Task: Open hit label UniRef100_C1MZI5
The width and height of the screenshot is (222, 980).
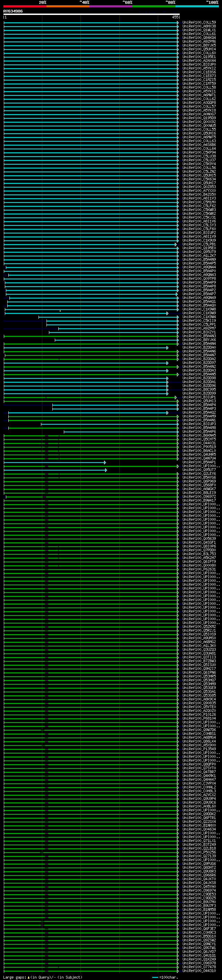Action: pos(199,80)
